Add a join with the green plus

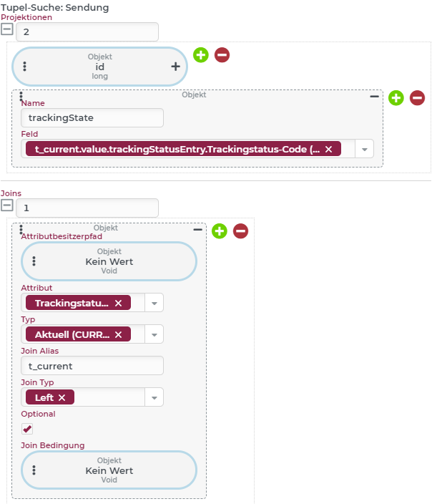pyautogui.click(x=220, y=231)
